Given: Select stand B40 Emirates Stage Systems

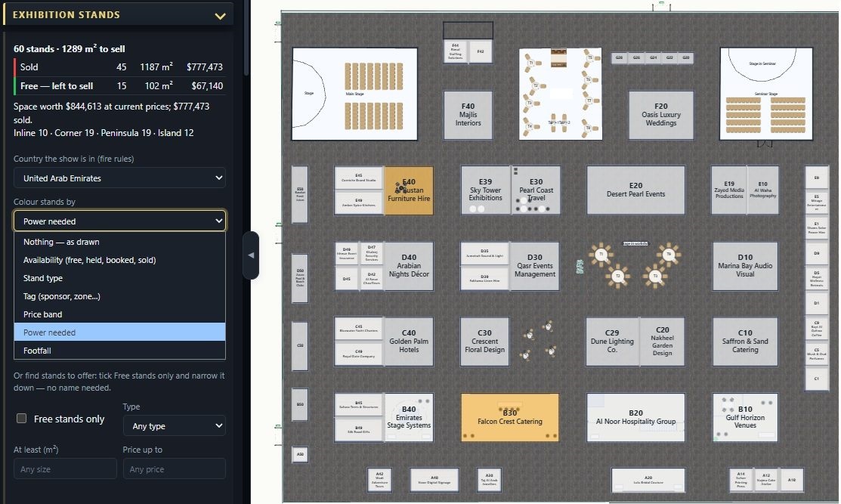Looking at the screenshot, I should pos(409,417).
